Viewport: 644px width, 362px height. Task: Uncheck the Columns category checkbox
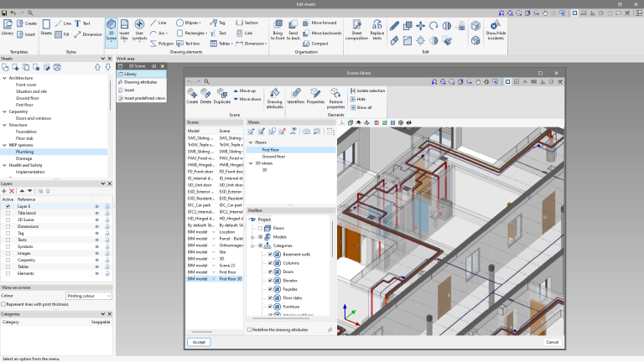tap(270, 263)
